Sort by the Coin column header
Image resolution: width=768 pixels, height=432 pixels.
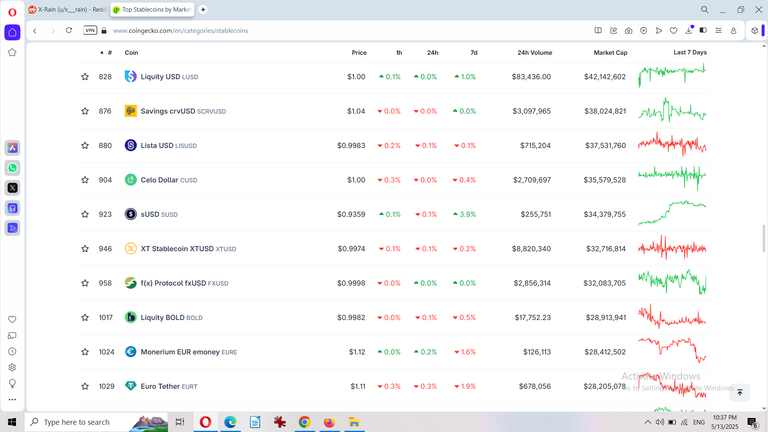coord(131,52)
